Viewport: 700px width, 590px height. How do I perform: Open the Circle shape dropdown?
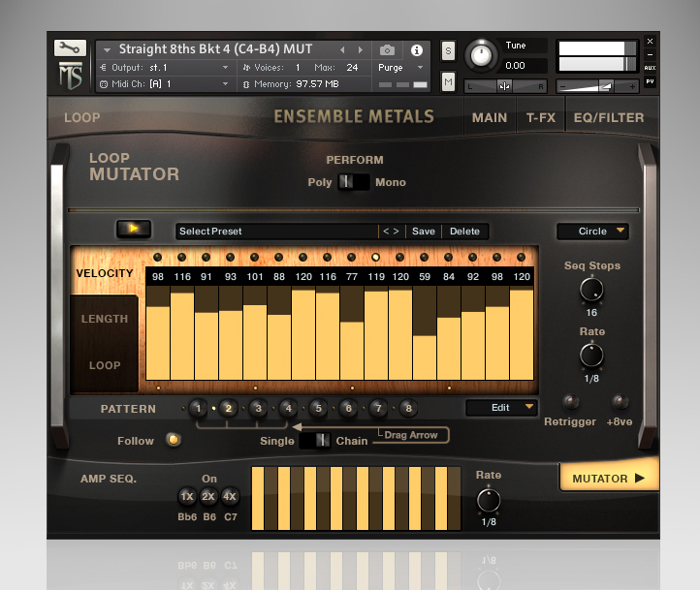[x=592, y=232]
